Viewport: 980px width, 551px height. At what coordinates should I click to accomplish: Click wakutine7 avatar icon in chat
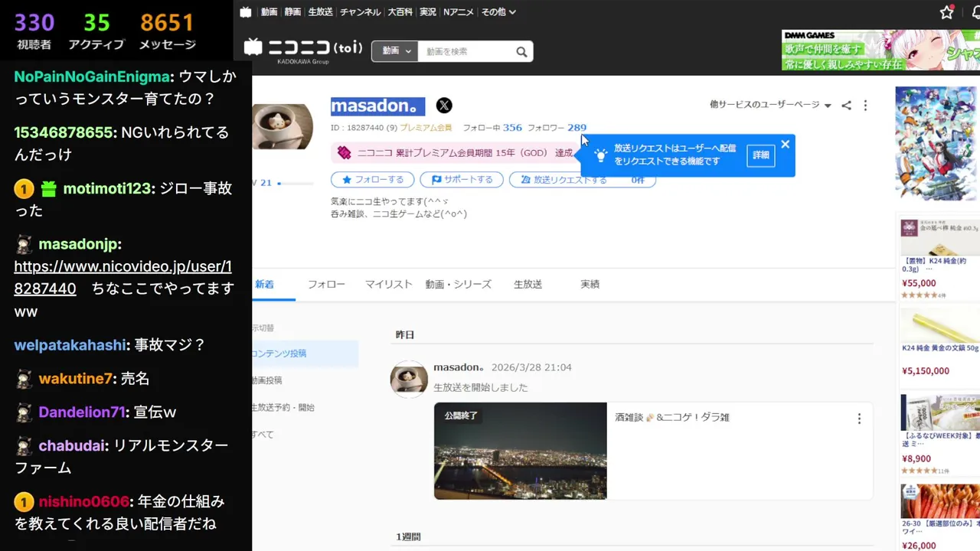coord(24,378)
